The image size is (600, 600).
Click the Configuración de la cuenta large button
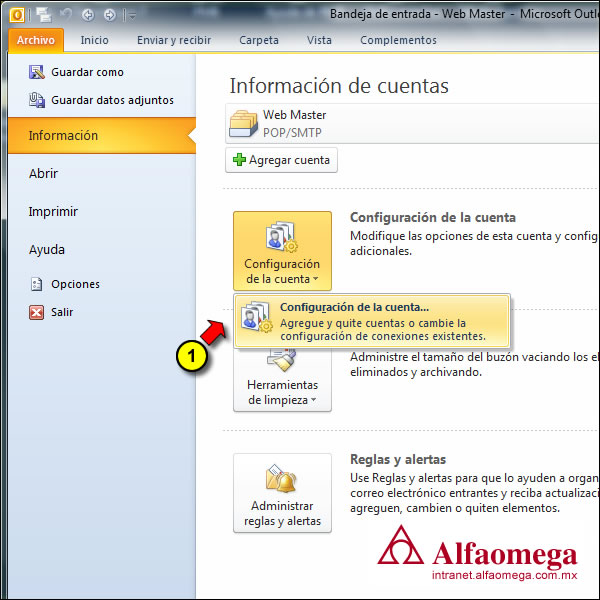(282, 251)
